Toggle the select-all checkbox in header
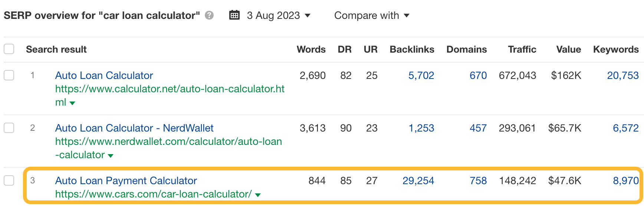This screenshot has width=644, height=206. (x=9, y=49)
